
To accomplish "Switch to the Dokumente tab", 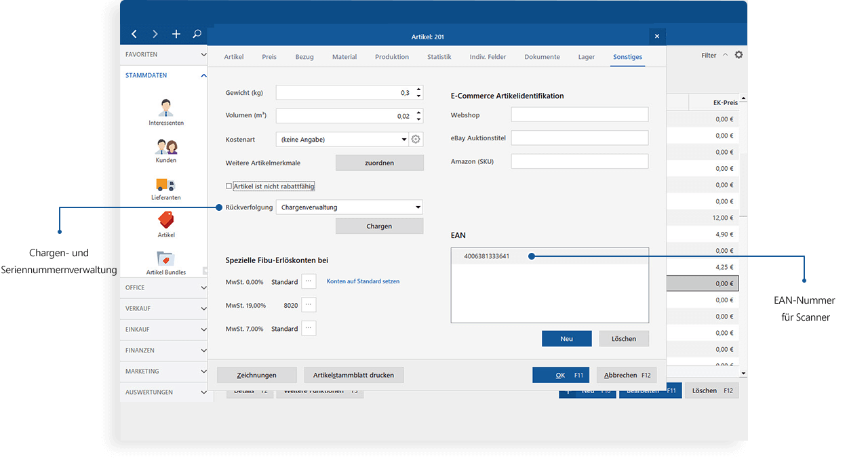I will 542,57.
